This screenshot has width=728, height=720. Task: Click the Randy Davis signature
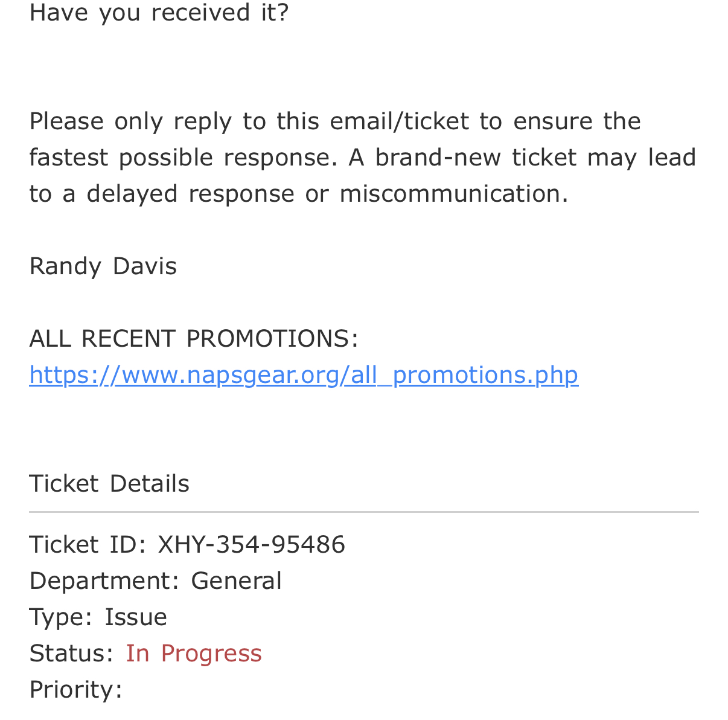[103, 266]
